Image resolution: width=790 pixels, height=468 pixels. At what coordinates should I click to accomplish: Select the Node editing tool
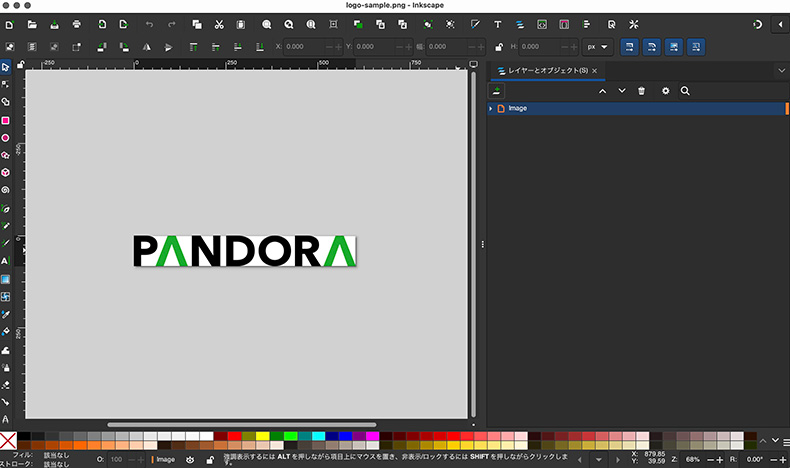pos(6,84)
